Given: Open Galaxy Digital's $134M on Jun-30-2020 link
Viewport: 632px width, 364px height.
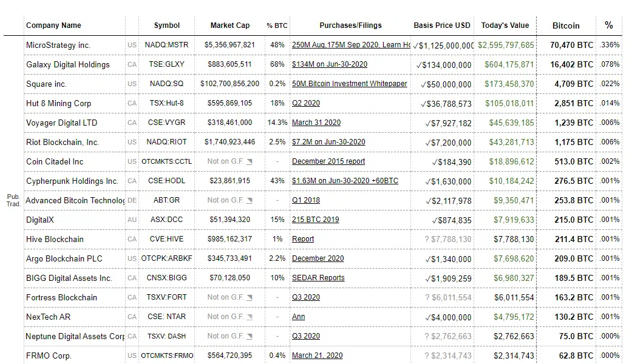Looking at the screenshot, I should (329, 64).
